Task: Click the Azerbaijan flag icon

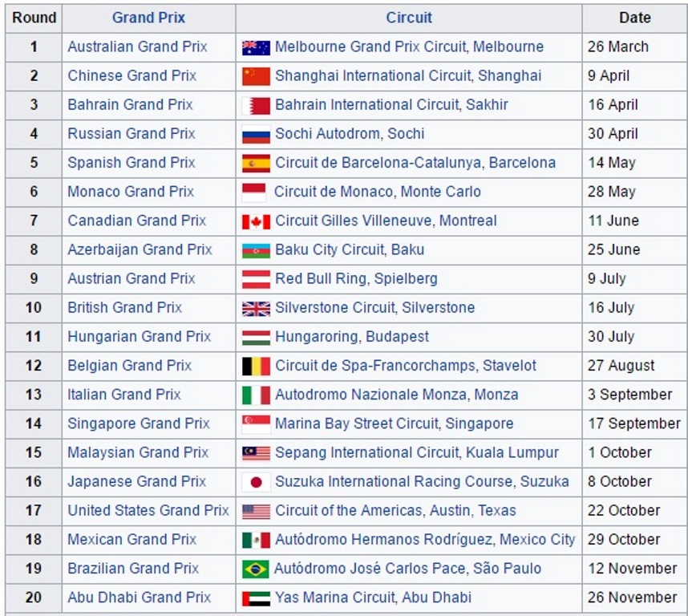Action: tap(256, 250)
